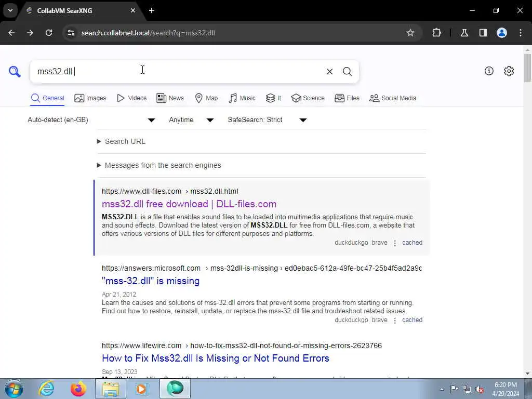Open the Anytime time range dropdown

point(191,120)
